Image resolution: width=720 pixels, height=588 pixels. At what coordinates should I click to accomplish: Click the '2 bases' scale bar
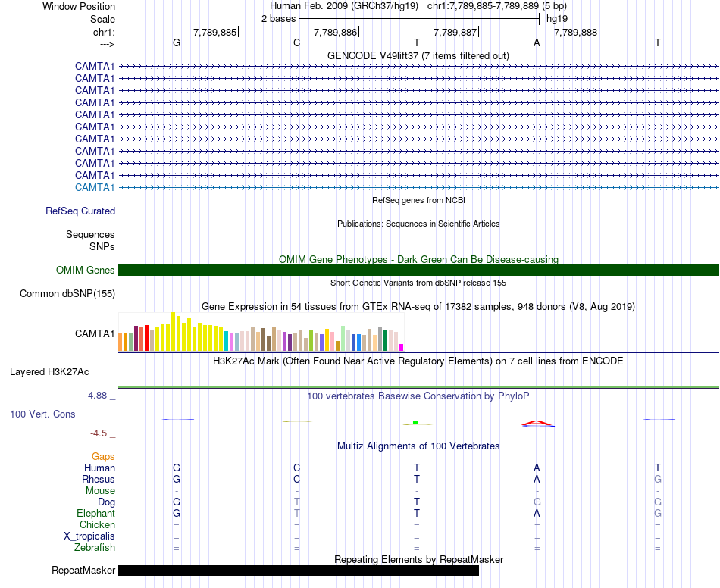pos(419,19)
